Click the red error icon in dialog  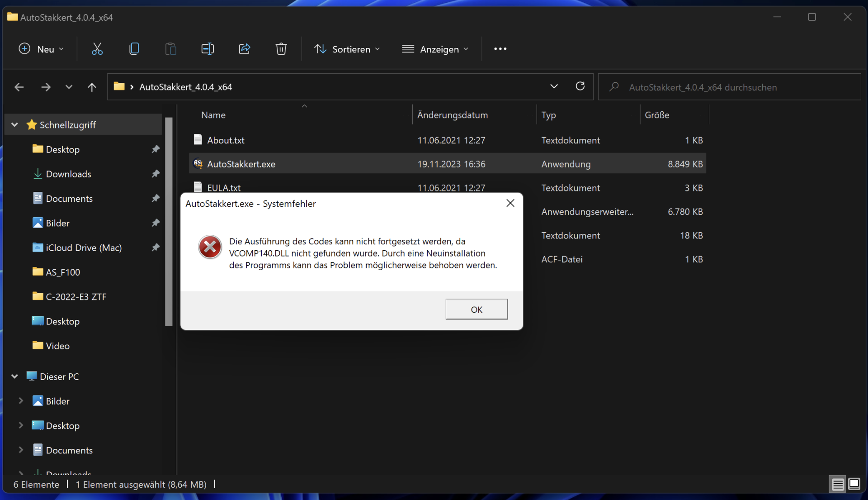(210, 247)
